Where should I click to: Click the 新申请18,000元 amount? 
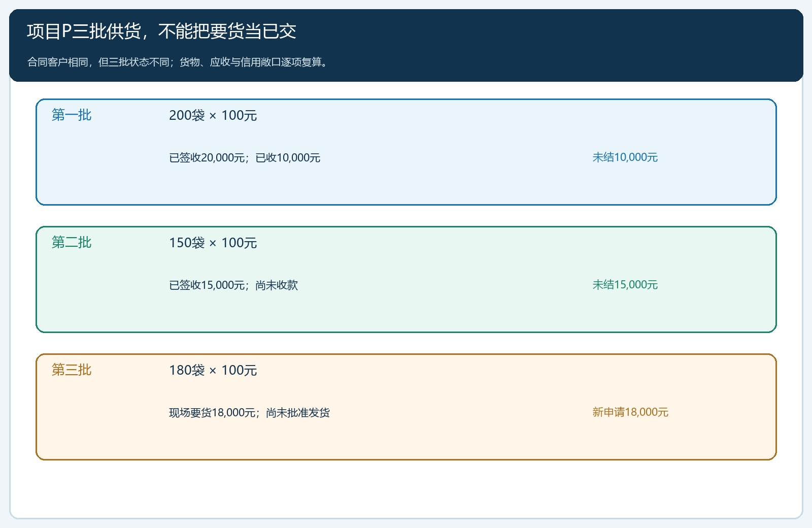tap(630, 412)
